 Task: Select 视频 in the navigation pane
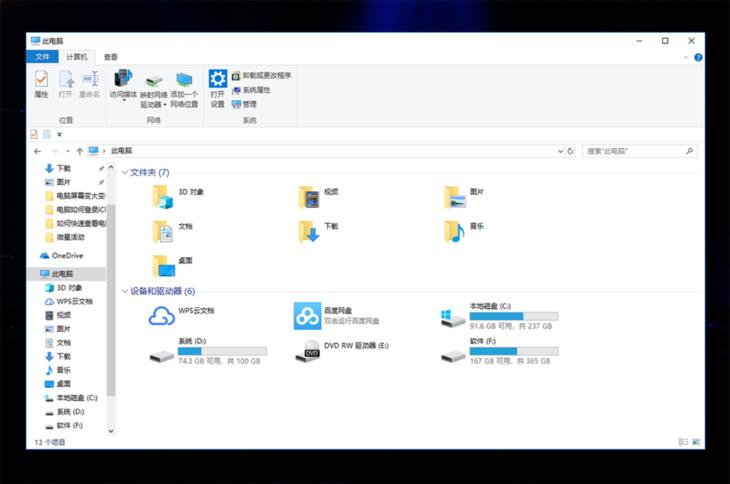58,316
